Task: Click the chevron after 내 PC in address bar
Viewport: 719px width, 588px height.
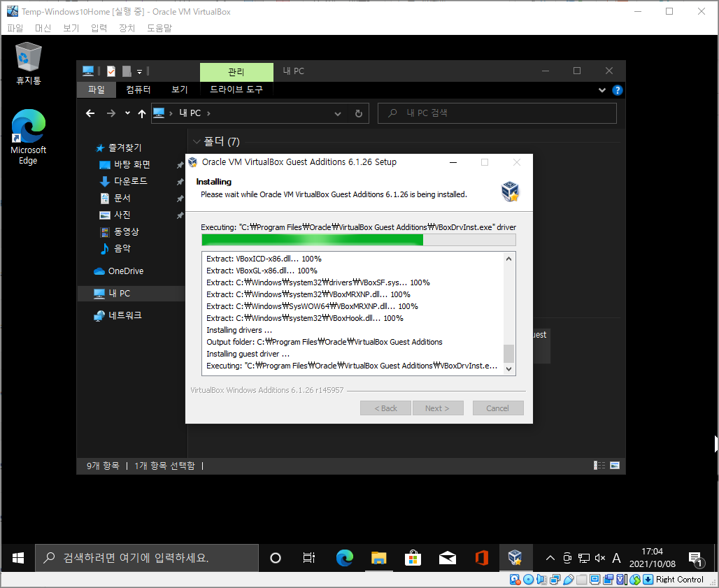Action: click(208, 113)
